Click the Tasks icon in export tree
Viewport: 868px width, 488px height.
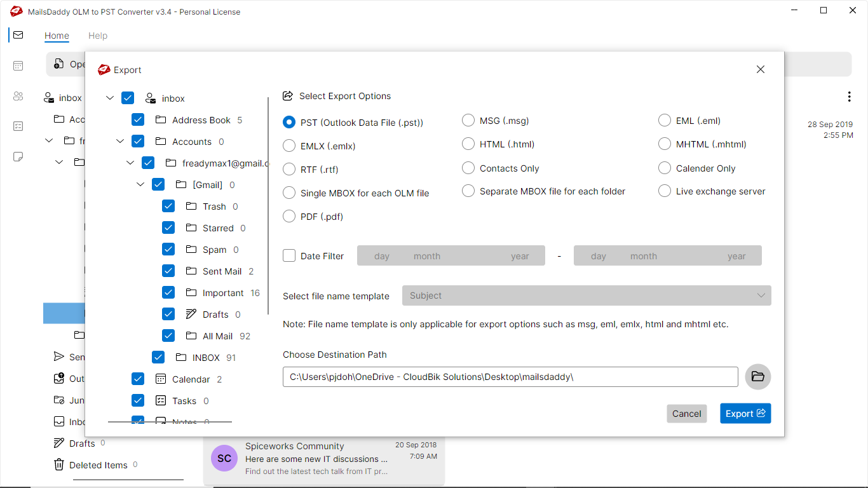(x=161, y=401)
